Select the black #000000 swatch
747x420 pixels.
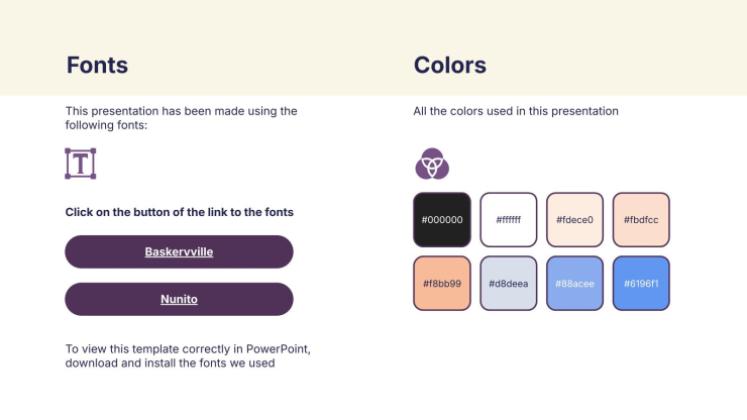pos(441,219)
